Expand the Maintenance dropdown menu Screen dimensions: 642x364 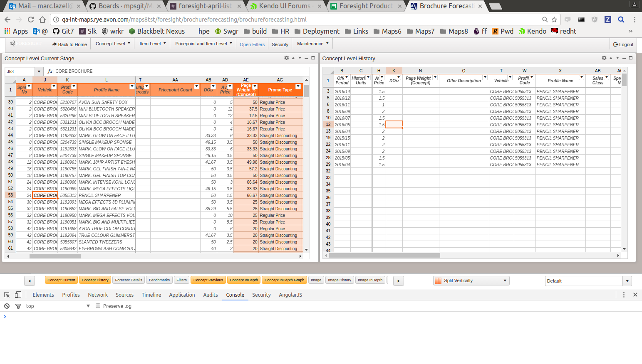point(313,44)
